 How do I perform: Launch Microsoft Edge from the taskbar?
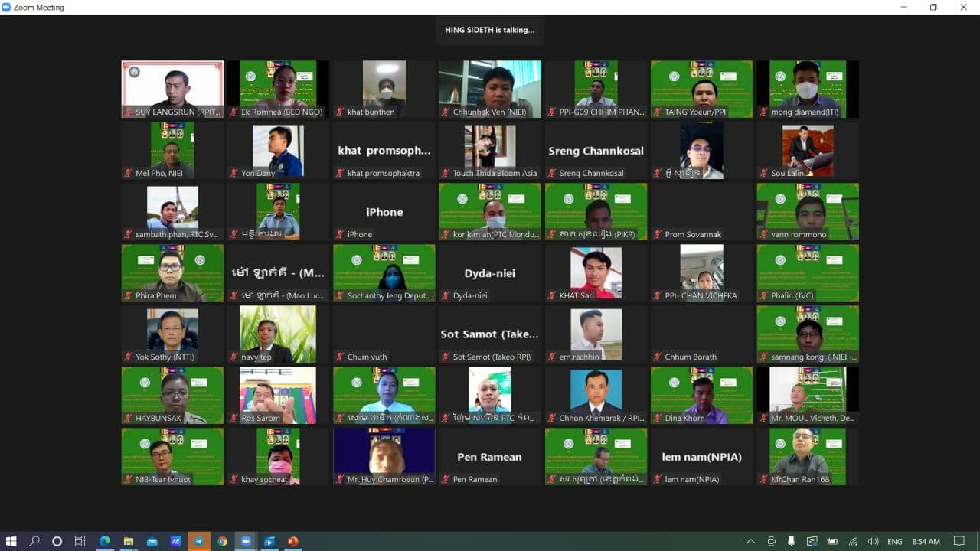105,541
